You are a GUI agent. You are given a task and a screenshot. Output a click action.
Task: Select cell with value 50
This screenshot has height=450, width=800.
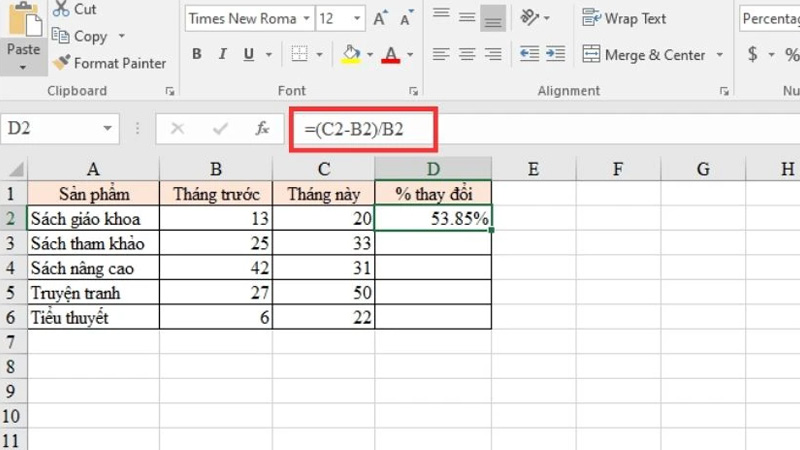click(x=323, y=292)
